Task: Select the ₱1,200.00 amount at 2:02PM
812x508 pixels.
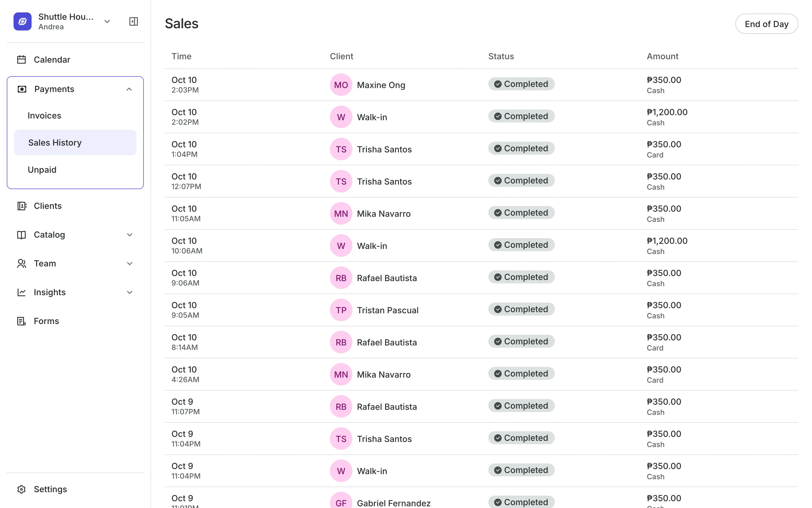Action: tap(667, 112)
